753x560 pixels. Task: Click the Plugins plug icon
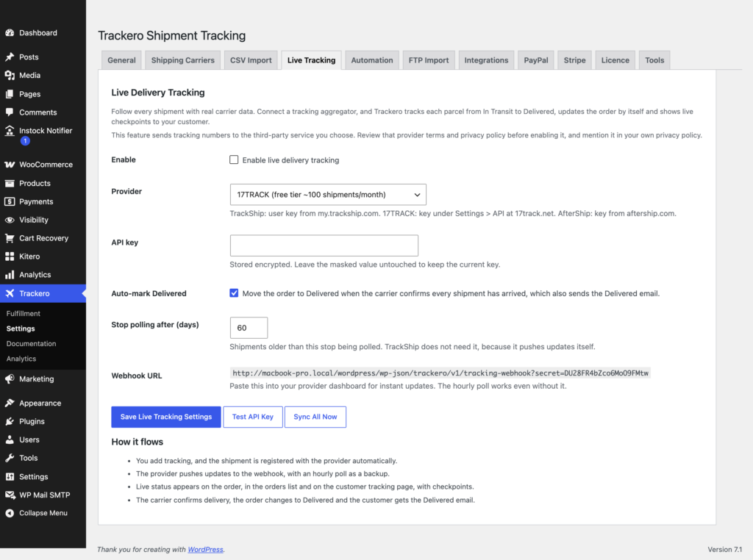10,421
